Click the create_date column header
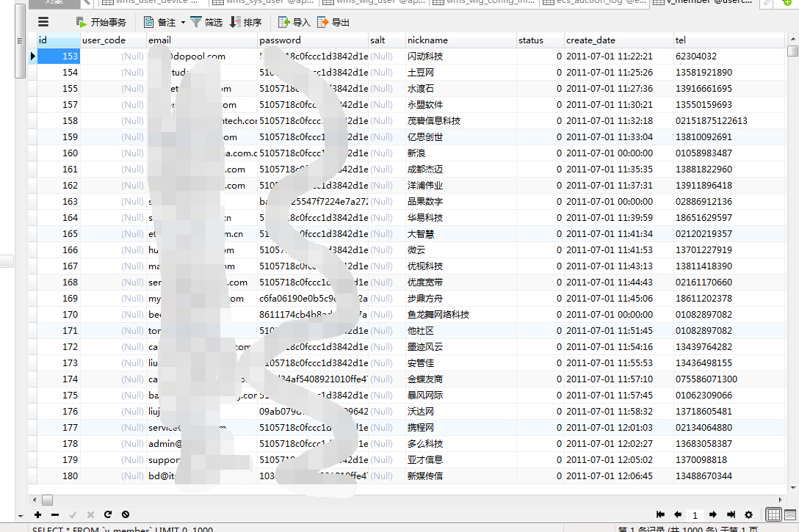This screenshot has height=532, width=799. (618, 40)
